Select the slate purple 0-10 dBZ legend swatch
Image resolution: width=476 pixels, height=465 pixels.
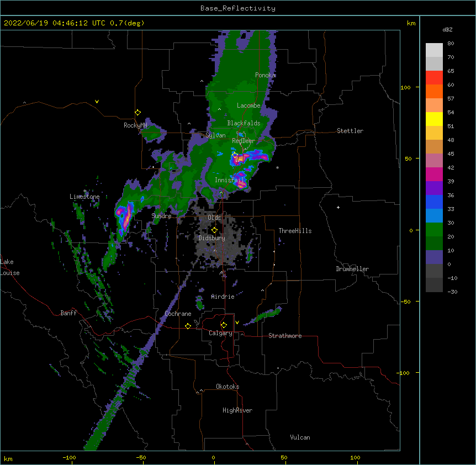click(434, 257)
